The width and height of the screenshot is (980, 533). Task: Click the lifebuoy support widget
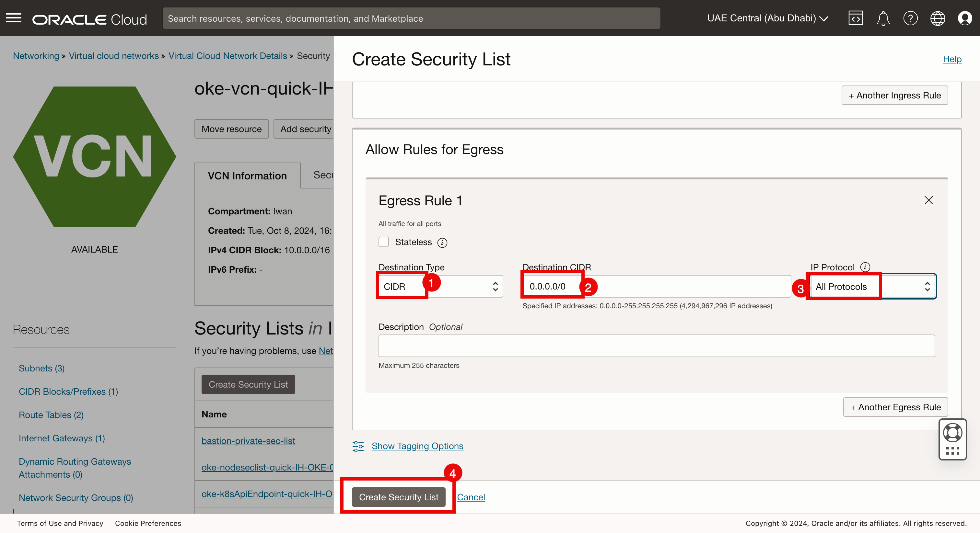(x=952, y=433)
